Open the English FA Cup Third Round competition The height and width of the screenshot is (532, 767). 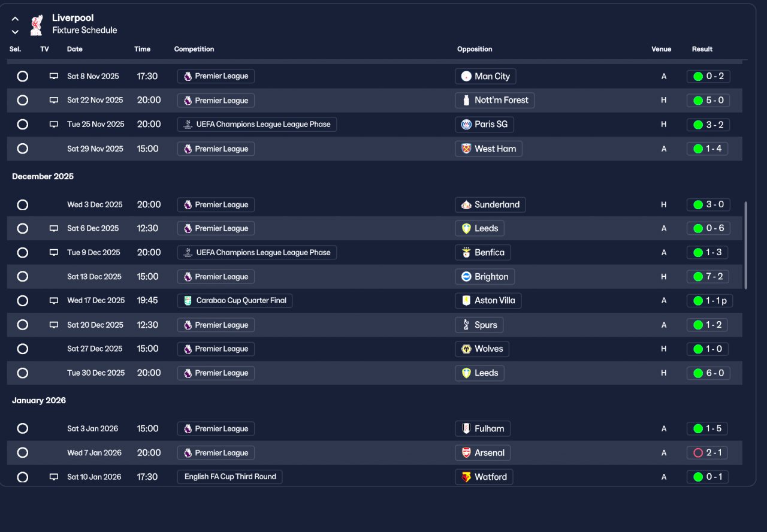click(230, 477)
